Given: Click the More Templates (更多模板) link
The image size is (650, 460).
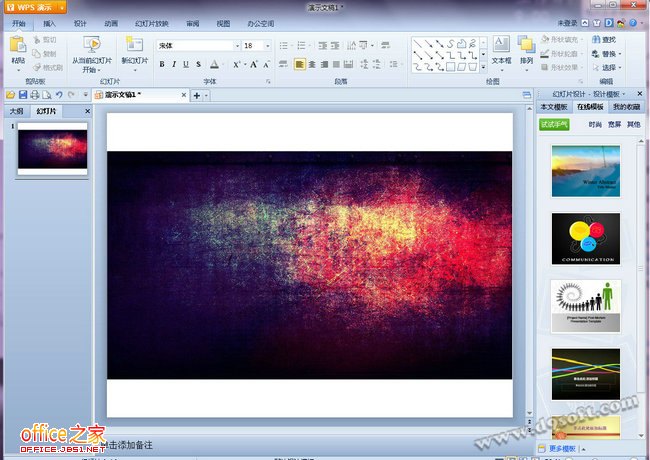Looking at the screenshot, I should 562,448.
